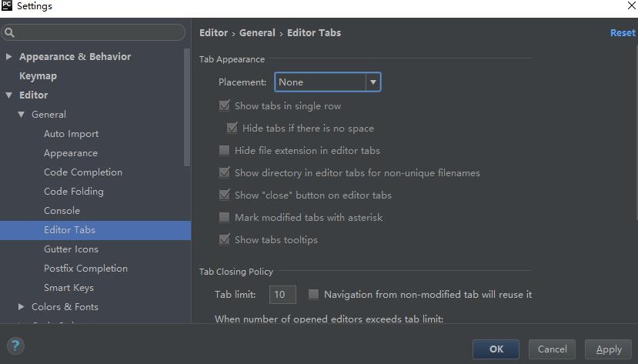Click the search magnifier icon
The width and height of the screenshot is (638, 364).
[x=9, y=32]
